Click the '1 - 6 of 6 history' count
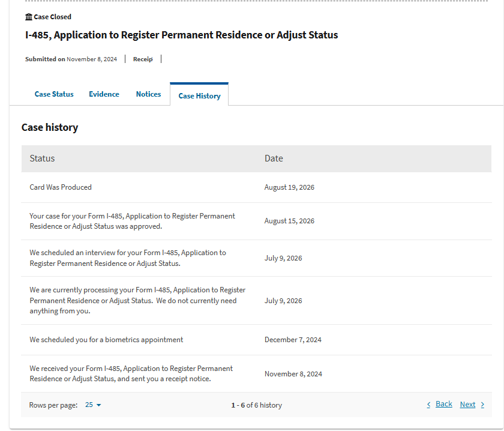This screenshot has height=431, width=504. pyautogui.click(x=257, y=405)
